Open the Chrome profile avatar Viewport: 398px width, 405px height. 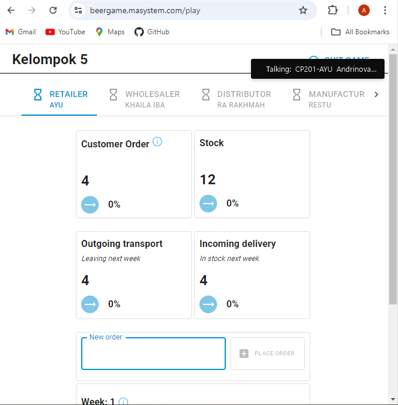pos(364,10)
